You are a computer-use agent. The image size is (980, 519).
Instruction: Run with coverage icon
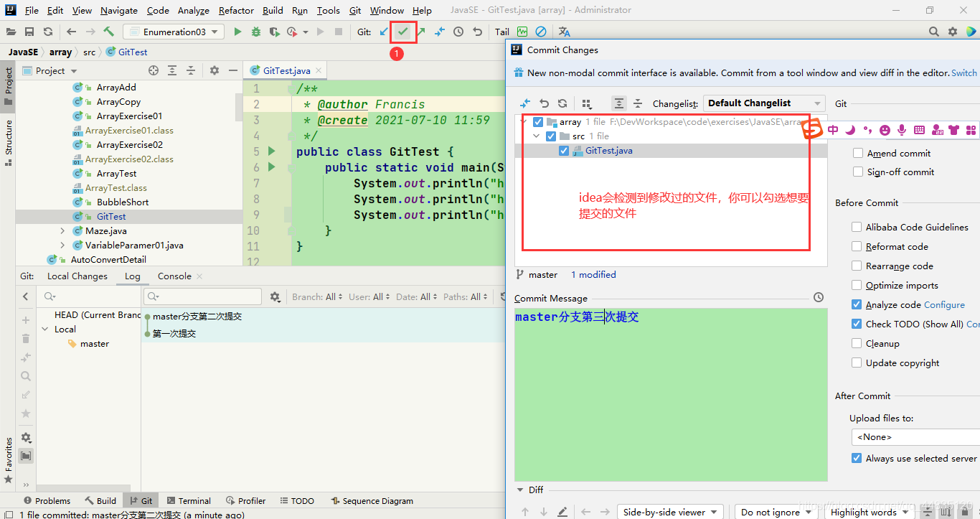274,32
